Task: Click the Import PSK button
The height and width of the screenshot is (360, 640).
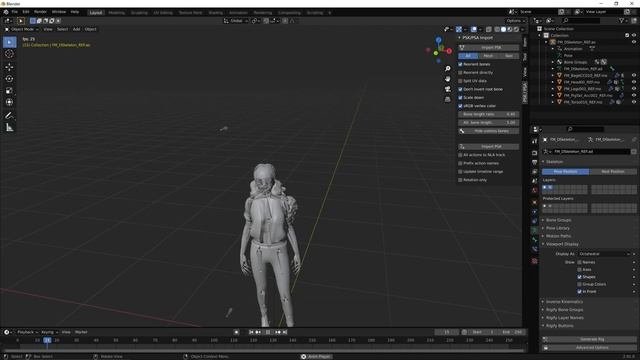Action: click(489, 48)
